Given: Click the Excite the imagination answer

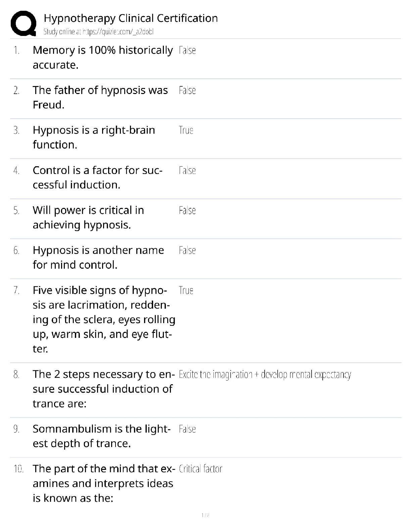Looking at the screenshot, I should pos(265,374).
